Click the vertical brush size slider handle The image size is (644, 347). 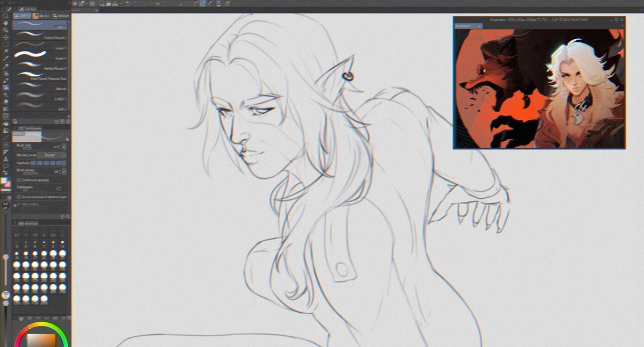(5, 257)
